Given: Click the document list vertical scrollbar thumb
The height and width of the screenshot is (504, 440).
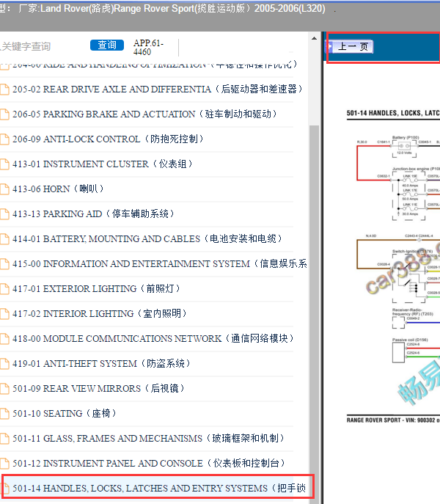Looking at the screenshot, I should pyautogui.click(x=314, y=313).
